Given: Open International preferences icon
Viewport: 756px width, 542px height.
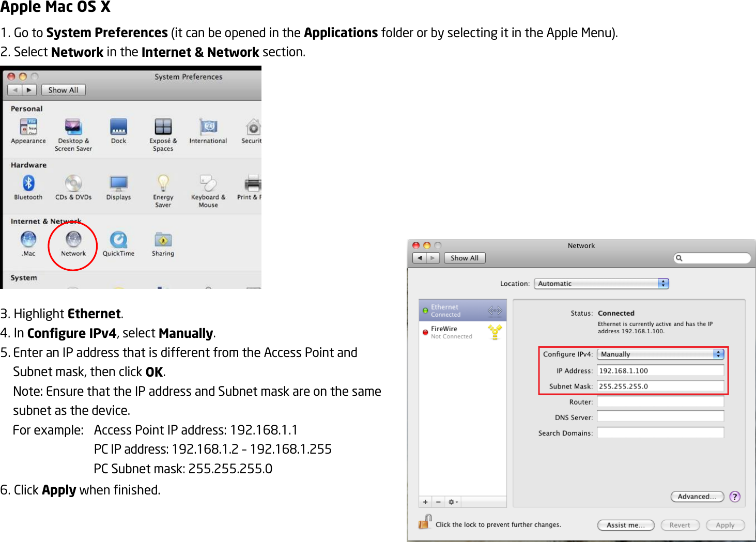Looking at the screenshot, I should (x=208, y=127).
